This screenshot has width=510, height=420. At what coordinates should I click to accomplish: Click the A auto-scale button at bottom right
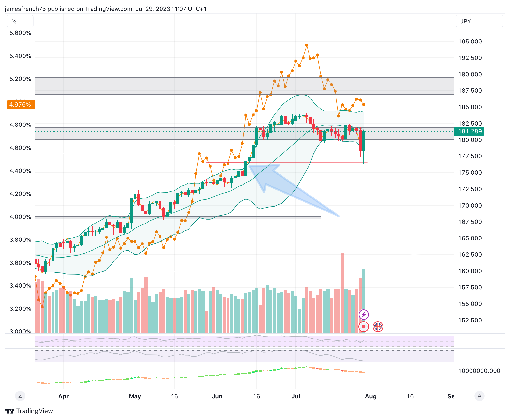[479, 396]
